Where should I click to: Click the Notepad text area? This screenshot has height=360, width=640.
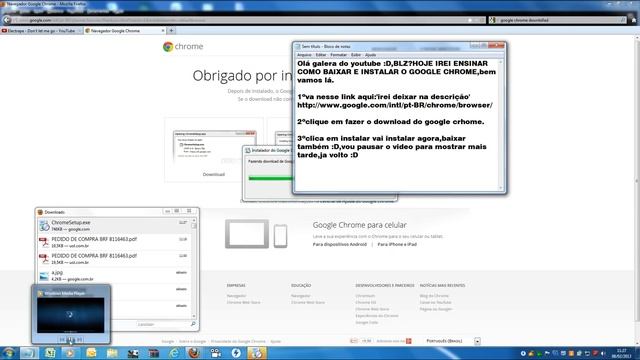point(396,124)
